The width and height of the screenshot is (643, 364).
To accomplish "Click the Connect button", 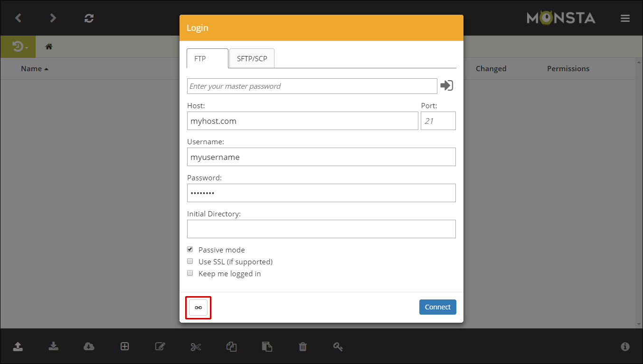I will coord(437,307).
